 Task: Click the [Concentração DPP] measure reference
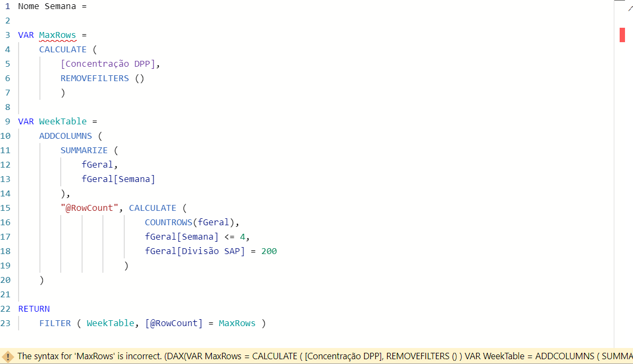[108, 64]
